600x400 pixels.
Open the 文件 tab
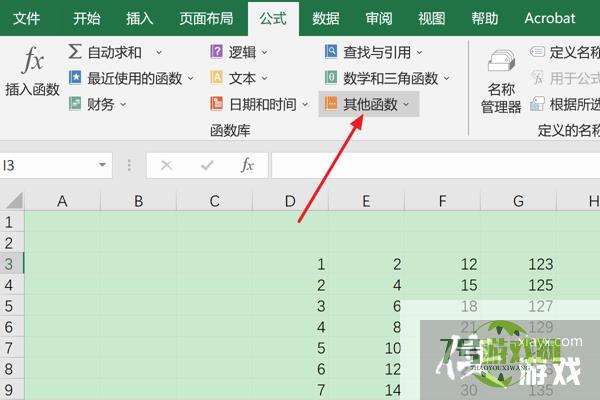pyautogui.click(x=26, y=18)
